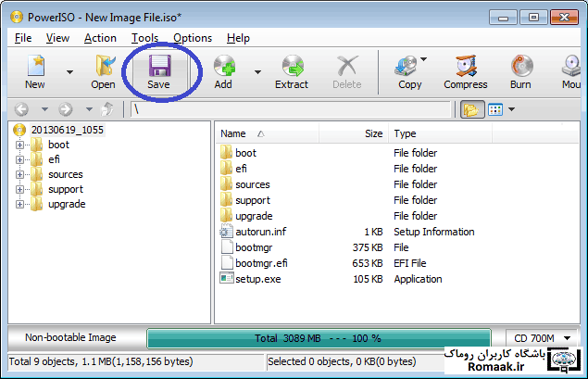Click the list view mode icon

point(495,109)
